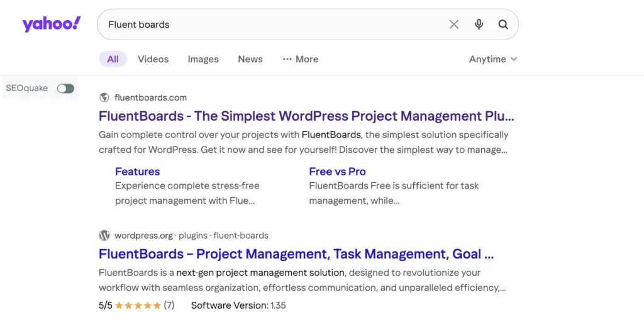Click the 'Software Version: 1.35' text
The width and height of the screenshot is (644, 335).
tap(238, 305)
